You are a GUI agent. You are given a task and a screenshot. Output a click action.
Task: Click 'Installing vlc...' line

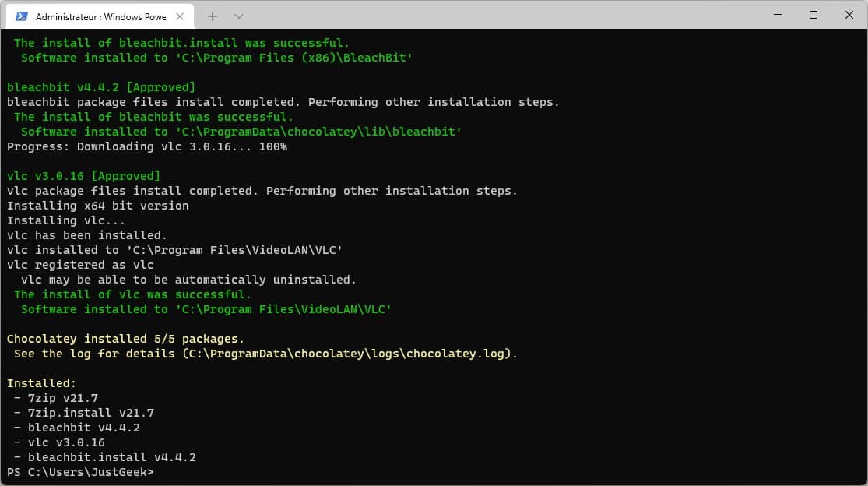66,221
